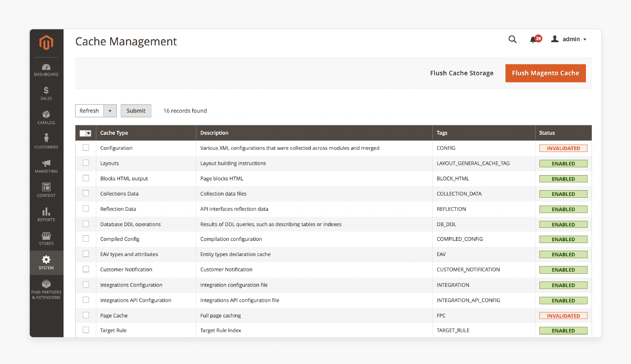Check the Integrations API Configuration checkbox
Screen dimensions: 631x364
coord(86,300)
